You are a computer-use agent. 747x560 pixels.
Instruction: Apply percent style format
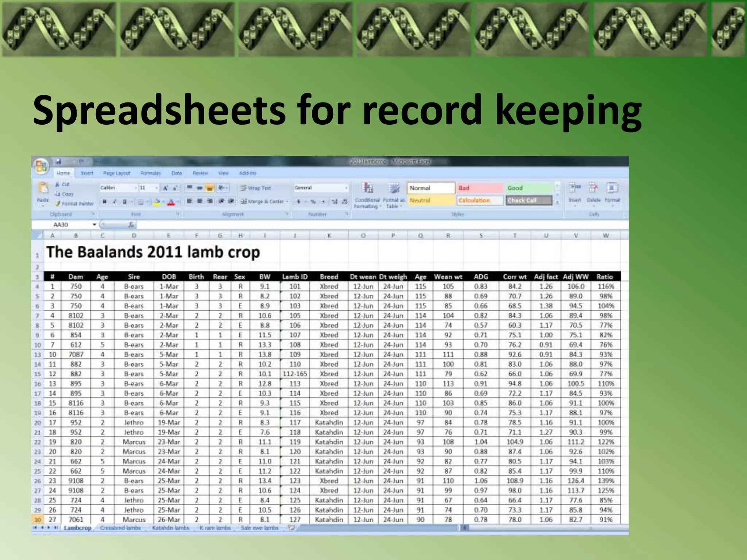313,202
